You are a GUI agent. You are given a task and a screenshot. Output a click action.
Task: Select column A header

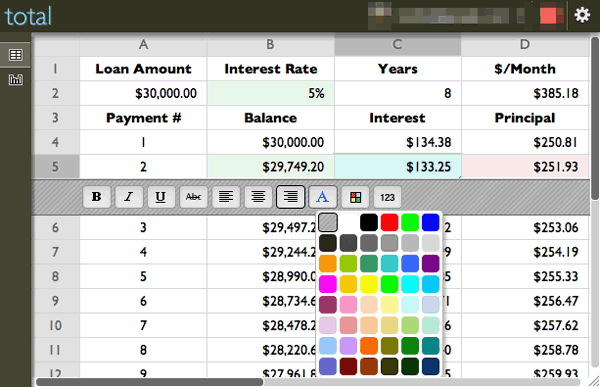point(143,44)
